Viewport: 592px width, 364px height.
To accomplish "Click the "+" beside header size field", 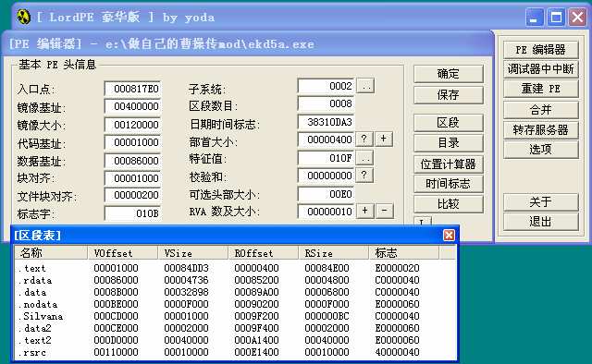I will [384, 139].
